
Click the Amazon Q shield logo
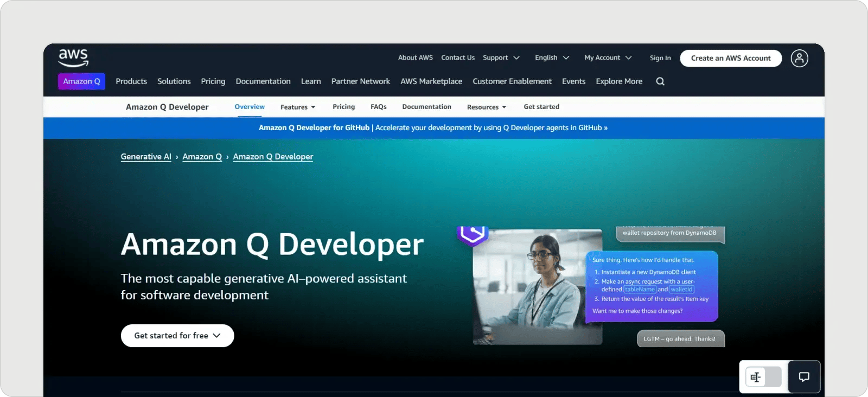pyautogui.click(x=473, y=235)
